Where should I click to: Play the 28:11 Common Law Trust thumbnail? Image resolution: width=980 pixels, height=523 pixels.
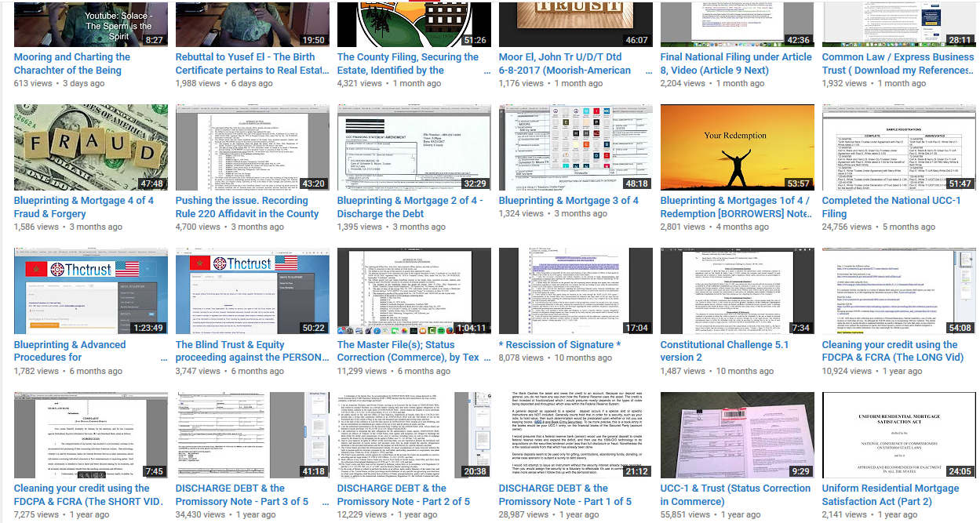tap(899, 24)
